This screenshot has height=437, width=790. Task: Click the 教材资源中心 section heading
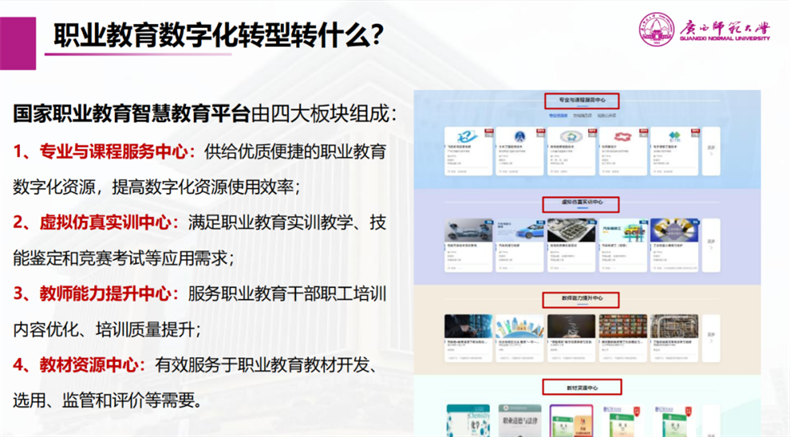click(580, 386)
